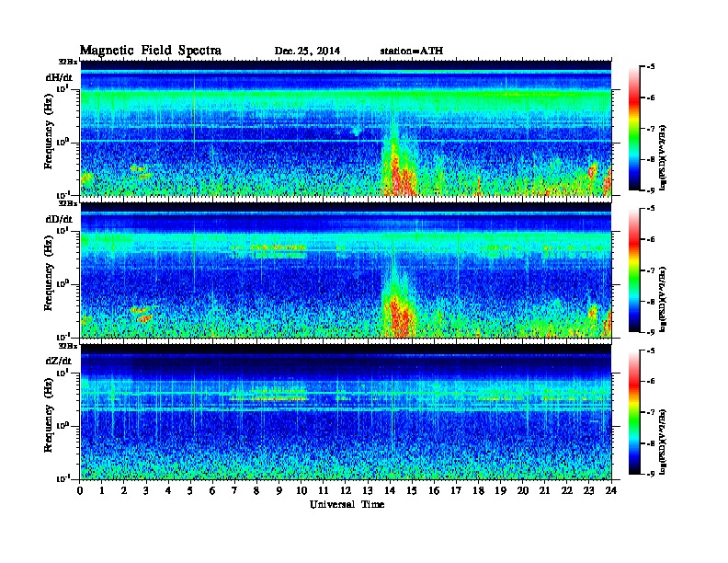
Task: Click the hour 5 tick label on time axis
Action: [x=190, y=490]
